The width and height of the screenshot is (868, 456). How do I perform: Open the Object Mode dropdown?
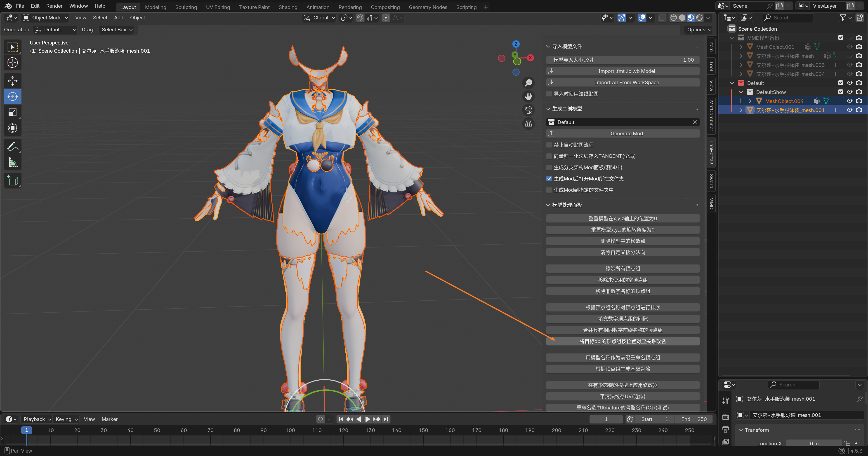pyautogui.click(x=45, y=18)
